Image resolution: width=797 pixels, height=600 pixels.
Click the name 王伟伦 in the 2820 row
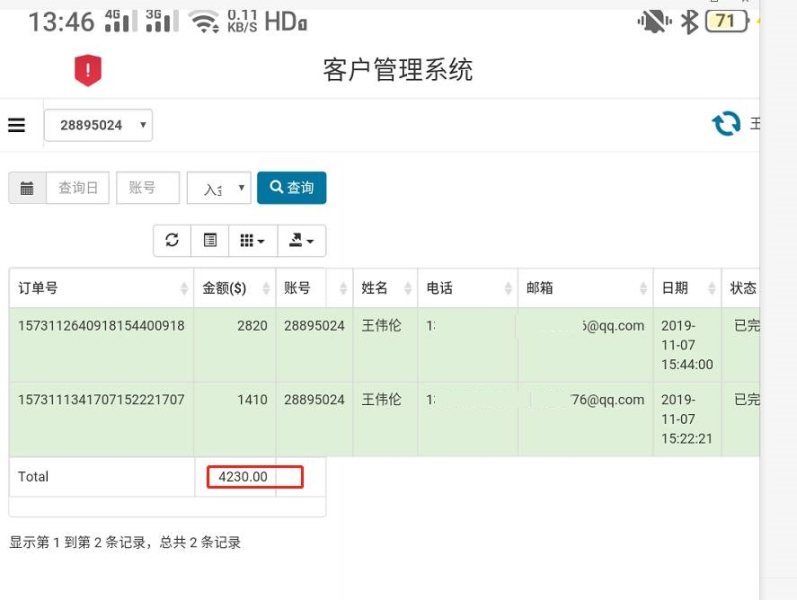tap(381, 325)
